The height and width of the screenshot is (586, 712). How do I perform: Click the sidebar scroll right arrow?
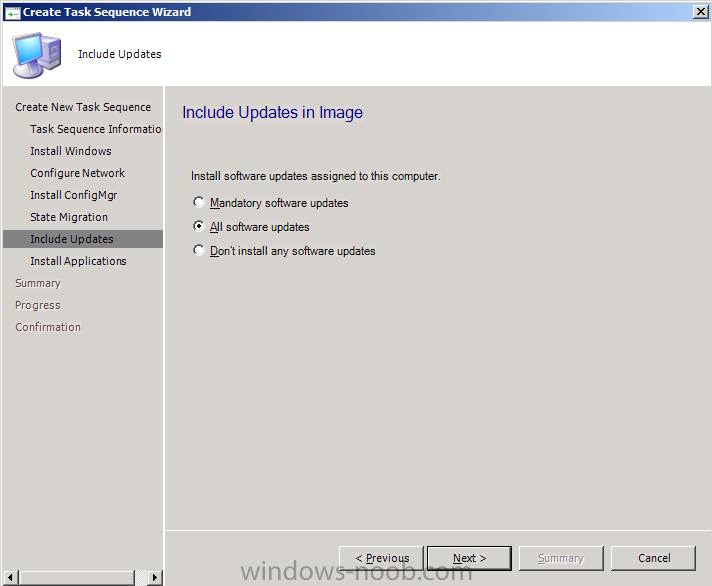[155, 577]
